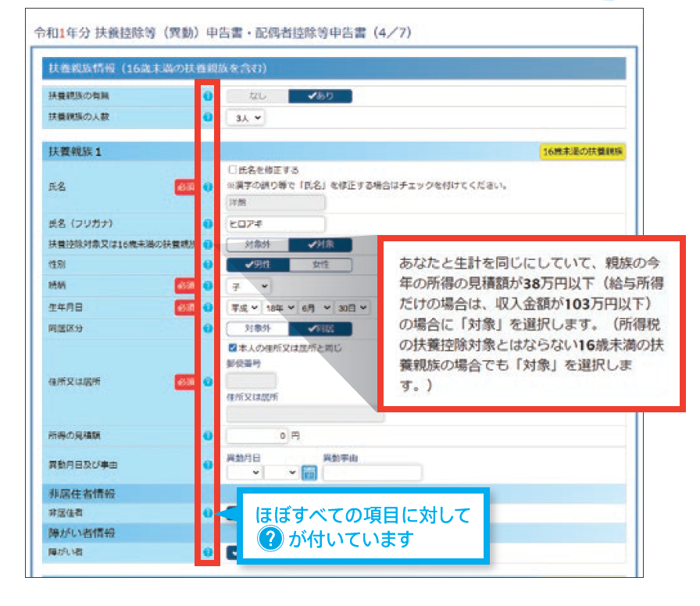Image resolution: width=700 pixels, height=606 pixels.
Task: Click the フリガナ field containing ヒロアキ
Action: [x=275, y=224]
